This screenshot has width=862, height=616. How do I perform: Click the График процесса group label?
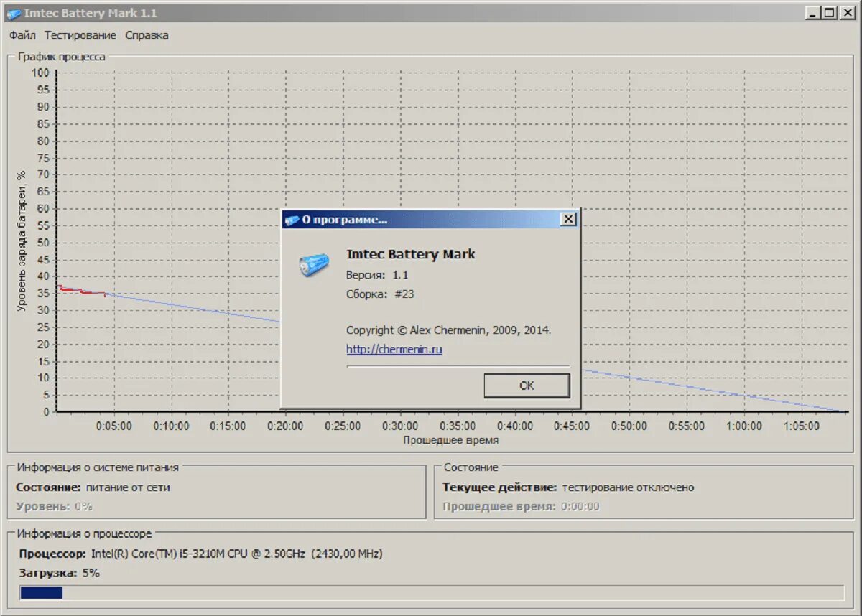coord(62,56)
